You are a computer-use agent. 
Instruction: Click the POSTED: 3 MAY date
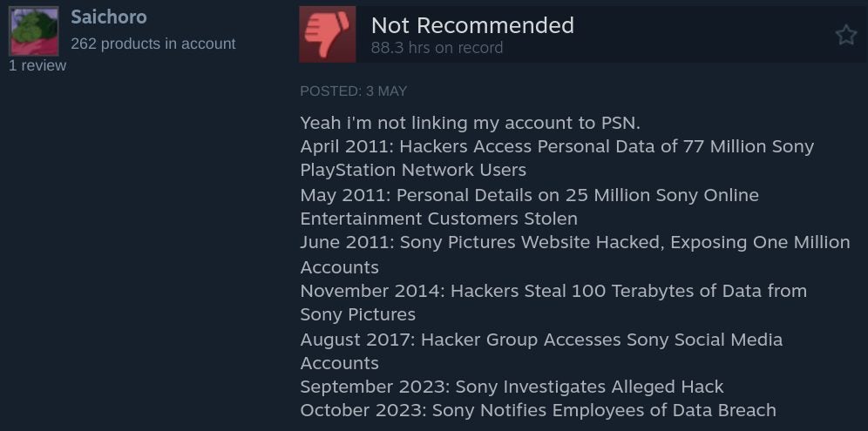pos(353,91)
